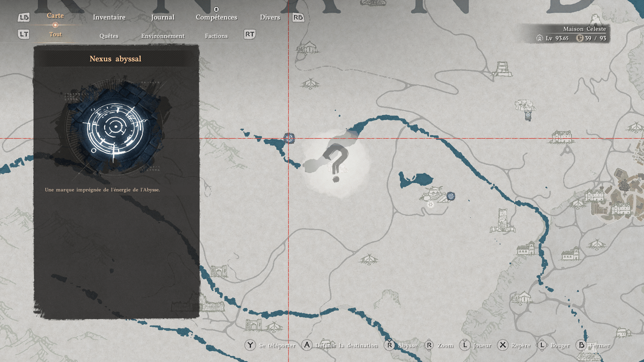Filter map by Factions
This screenshot has width=644, height=362.
(x=216, y=36)
